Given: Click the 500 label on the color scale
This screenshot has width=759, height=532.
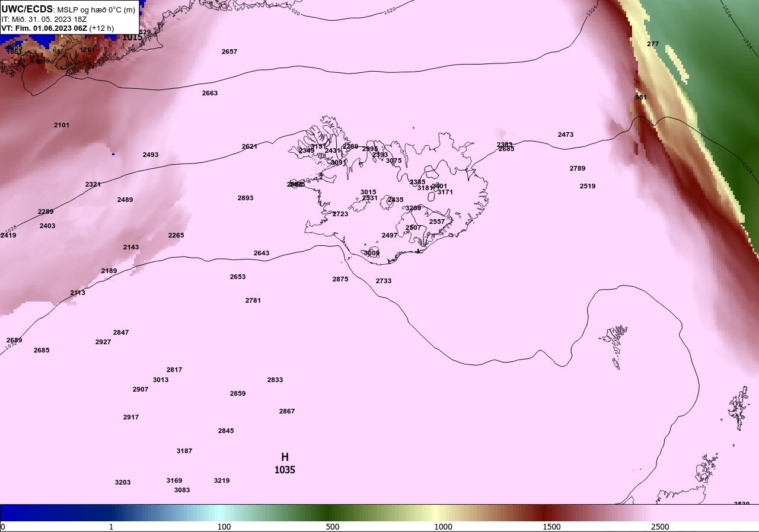Looking at the screenshot, I should (x=333, y=527).
